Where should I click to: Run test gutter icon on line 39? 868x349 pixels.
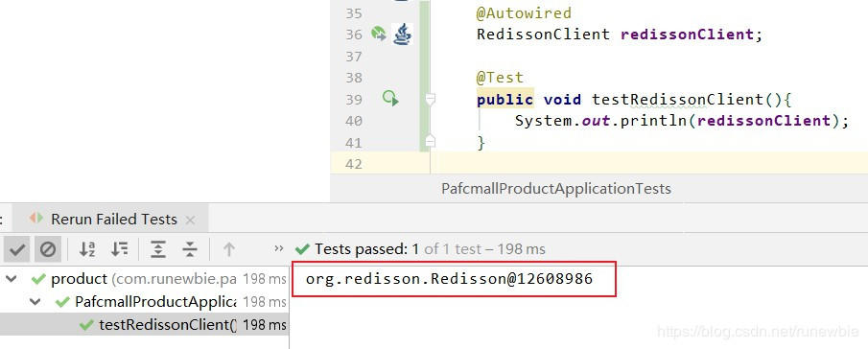point(390,99)
